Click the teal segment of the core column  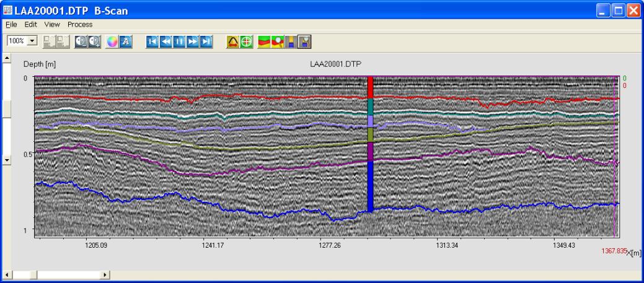tap(370, 107)
